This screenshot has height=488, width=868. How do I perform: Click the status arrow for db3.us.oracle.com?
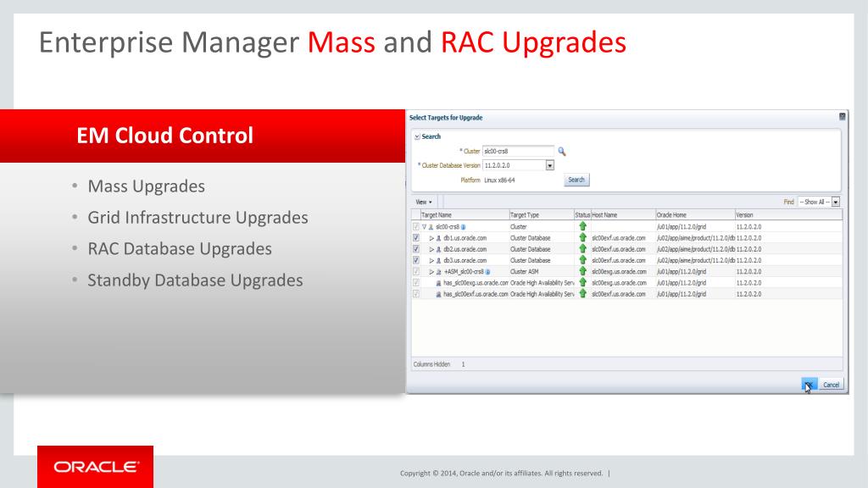tap(582, 260)
